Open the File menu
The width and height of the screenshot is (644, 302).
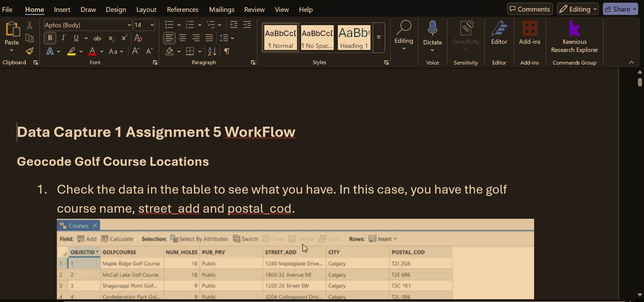coord(7,10)
